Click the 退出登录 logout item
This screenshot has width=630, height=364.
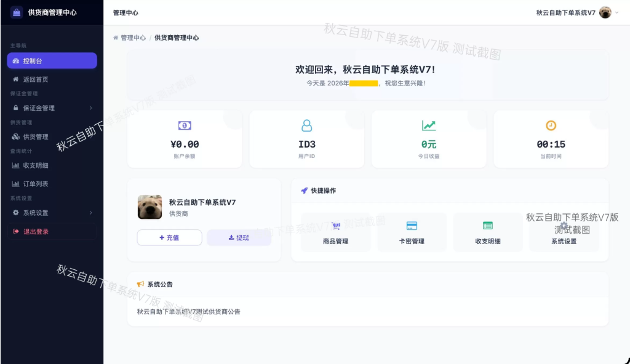[52, 231]
